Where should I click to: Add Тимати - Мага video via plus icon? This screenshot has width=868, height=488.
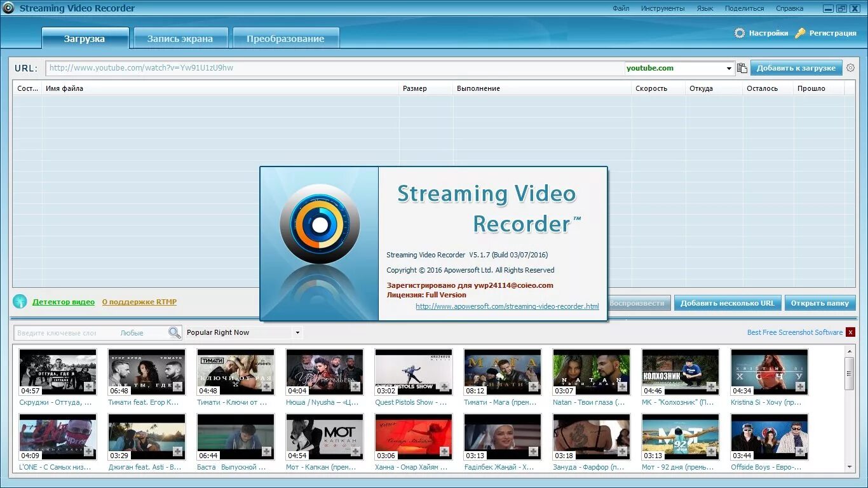534,386
